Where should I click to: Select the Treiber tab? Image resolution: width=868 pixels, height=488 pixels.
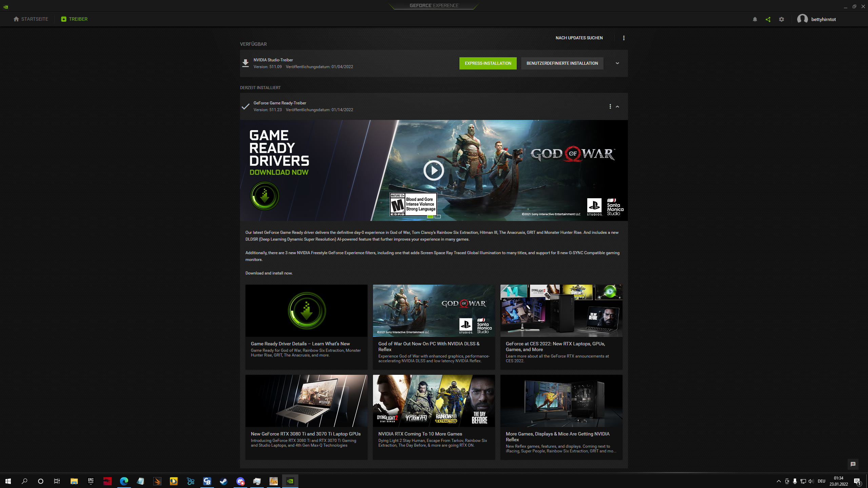(74, 19)
